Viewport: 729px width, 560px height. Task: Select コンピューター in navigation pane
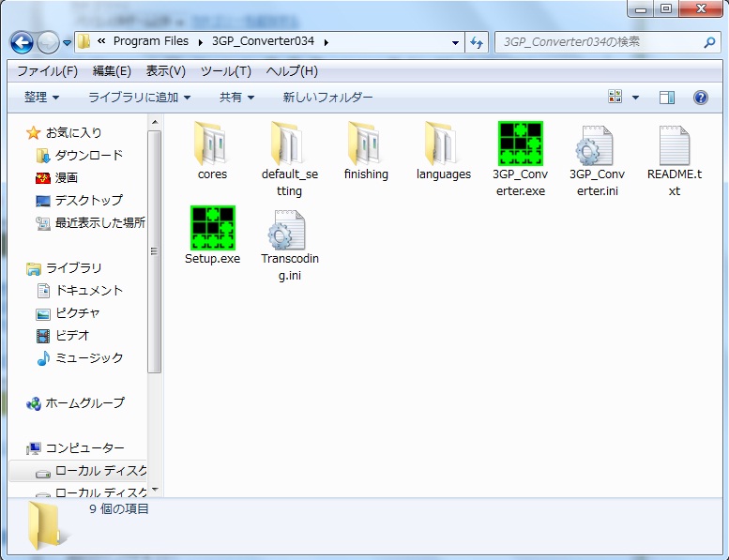pyautogui.click(x=75, y=448)
